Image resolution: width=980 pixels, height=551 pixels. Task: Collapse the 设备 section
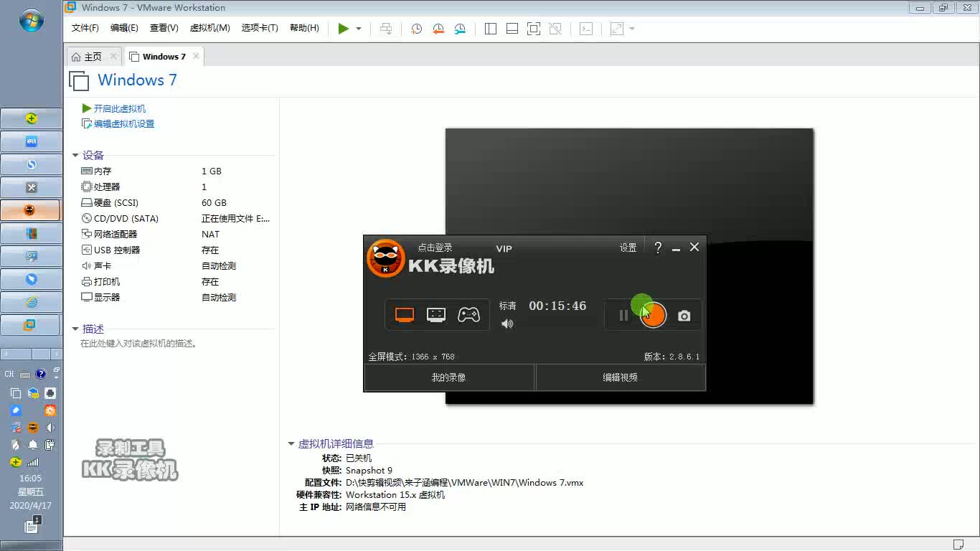pyautogui.click(x=75, y=155)
